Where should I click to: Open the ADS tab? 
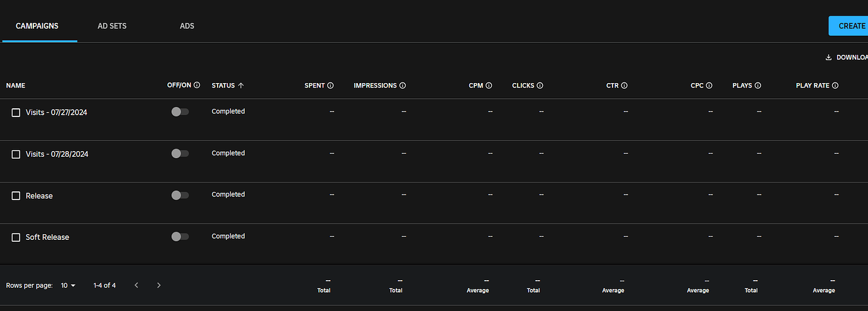point(187,26)
